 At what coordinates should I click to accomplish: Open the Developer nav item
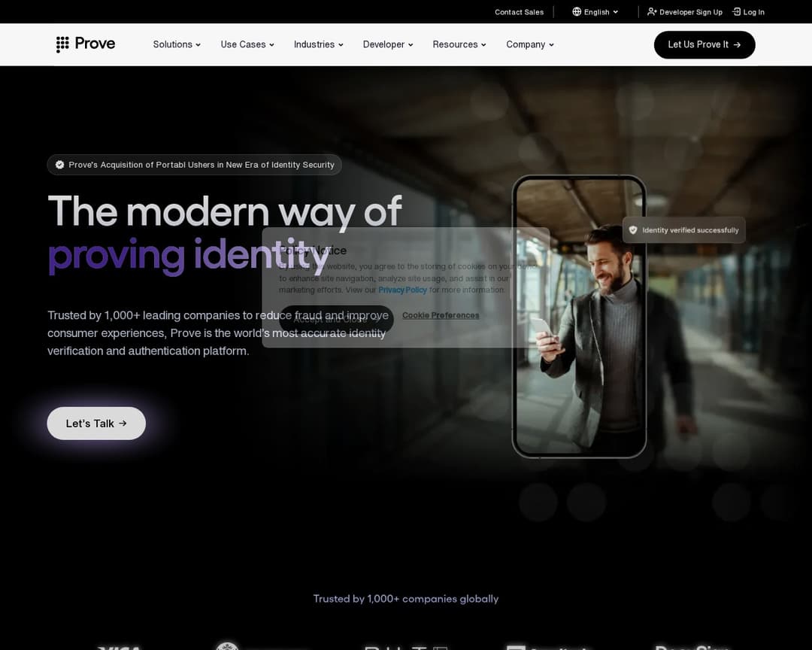[388, 44]
